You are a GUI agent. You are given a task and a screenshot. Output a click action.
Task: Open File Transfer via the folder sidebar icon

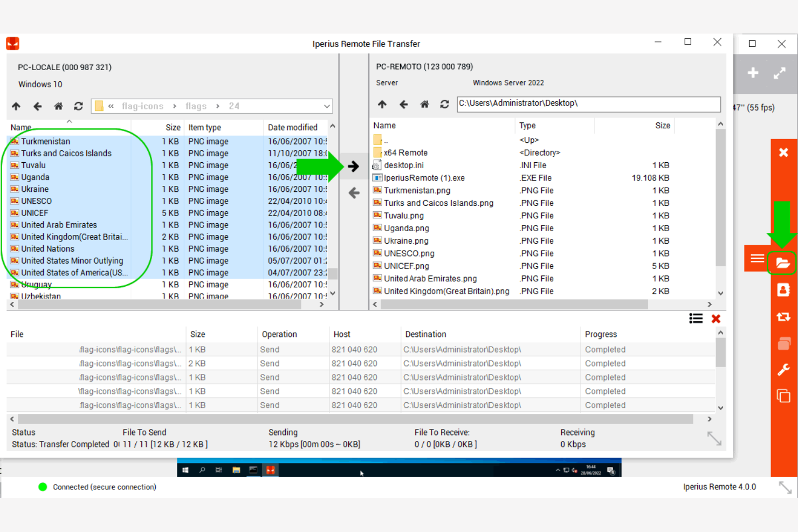point(782,263)
